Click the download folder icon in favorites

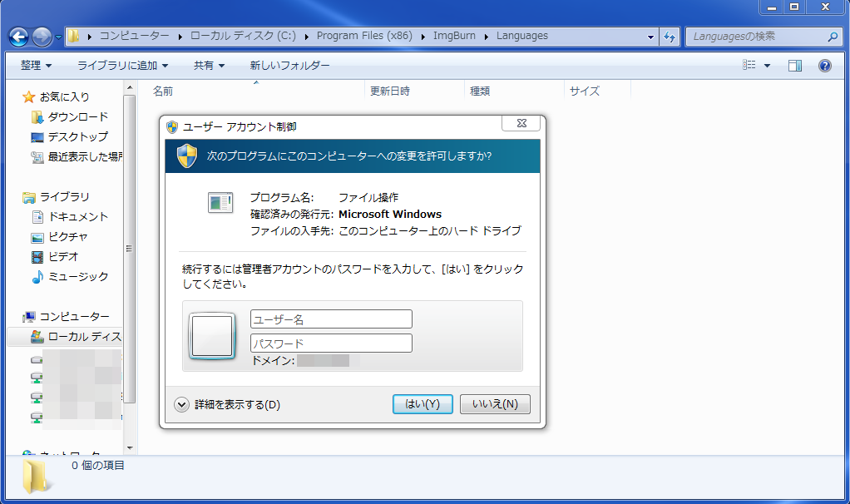[x=37, y=117]
